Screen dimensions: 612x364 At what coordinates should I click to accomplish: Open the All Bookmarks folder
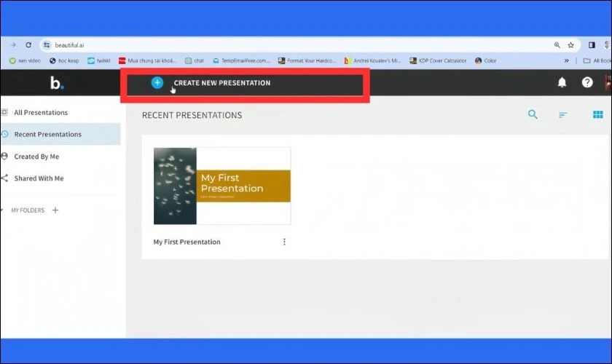597,60
